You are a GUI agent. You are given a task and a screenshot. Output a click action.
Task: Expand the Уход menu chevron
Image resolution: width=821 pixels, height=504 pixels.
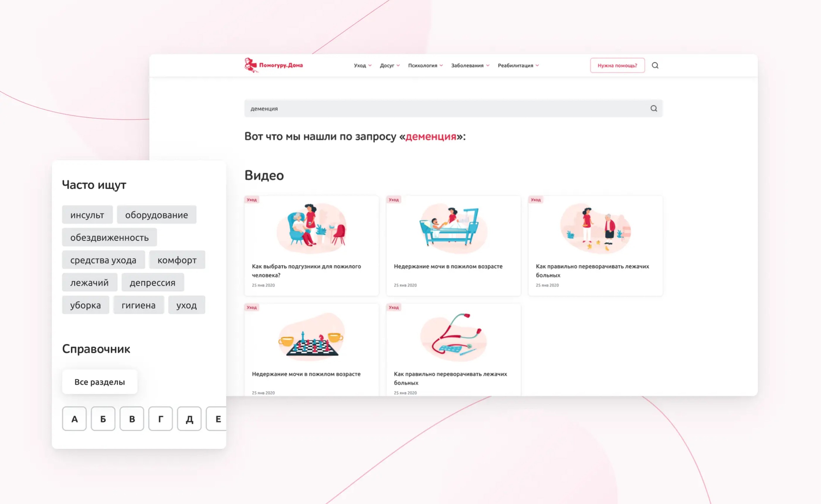coord(370,65)
